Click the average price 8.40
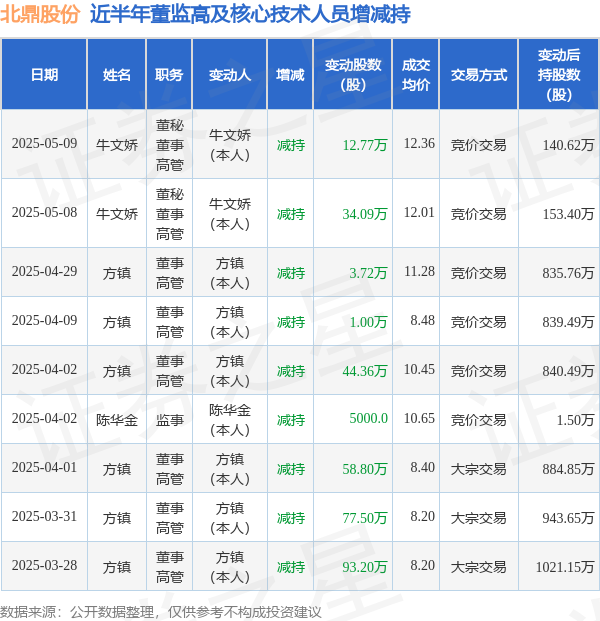 (x=423, y=467)
